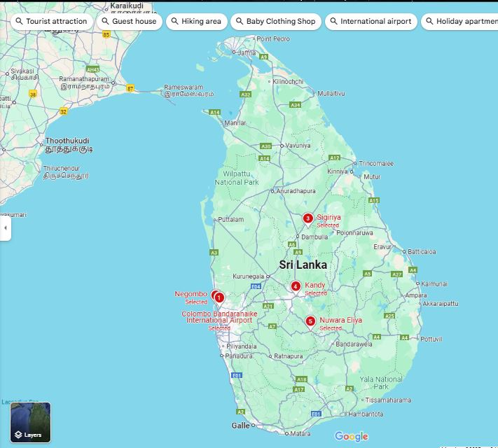The width and height of the screenshot is (498, 448).
Task: Click the Yala National Park label
Action: [379, 382]
